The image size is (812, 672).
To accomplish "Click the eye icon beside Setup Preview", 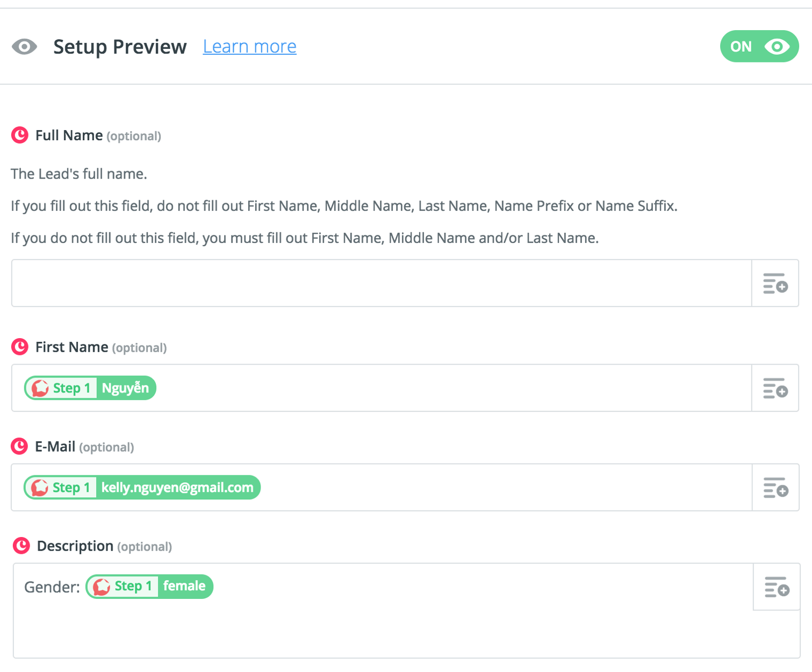I will pyautogui.click(x=24, y=47).
